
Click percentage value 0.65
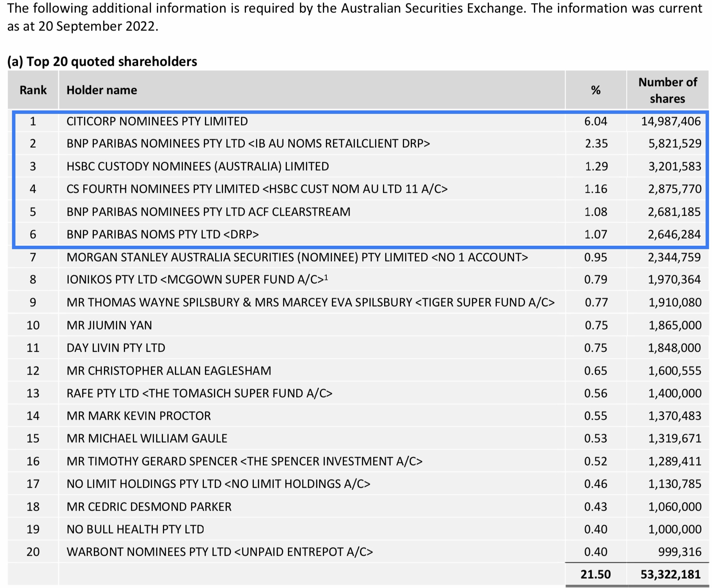596,371
